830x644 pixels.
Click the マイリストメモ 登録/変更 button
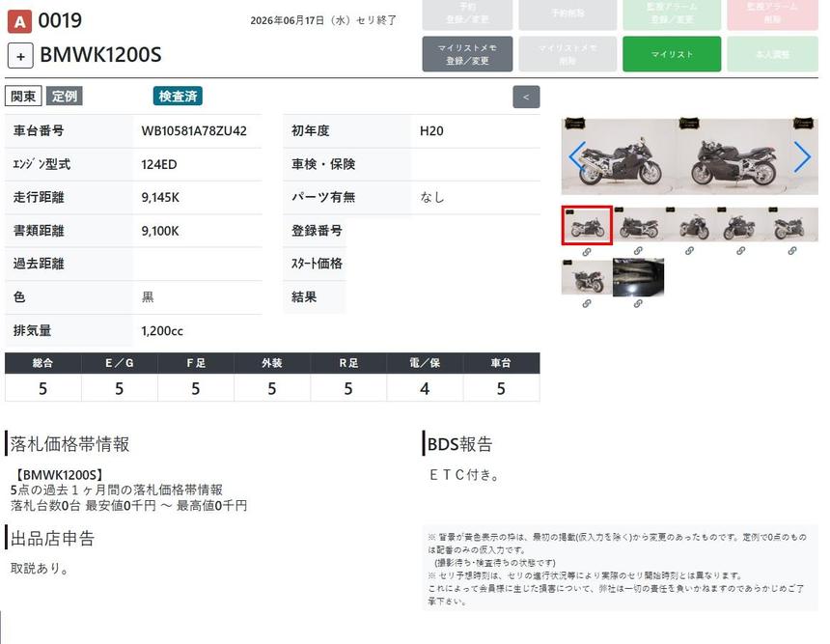point(467,54)
